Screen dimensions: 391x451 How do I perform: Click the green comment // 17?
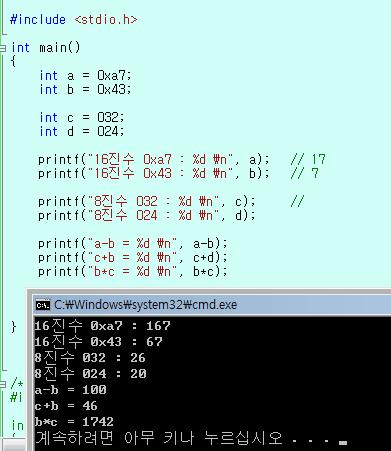(308, 160)
